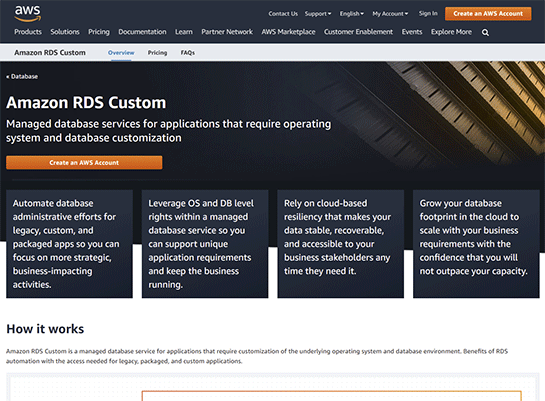Open the search magnifier icon
Viewport: 545px width, 401px height.
click(485, 32)
